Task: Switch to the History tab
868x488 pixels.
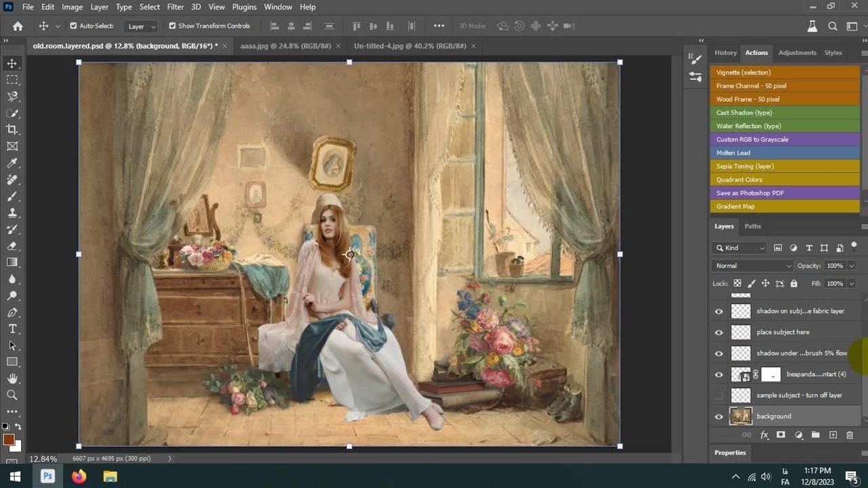Action: pos(725,53)
